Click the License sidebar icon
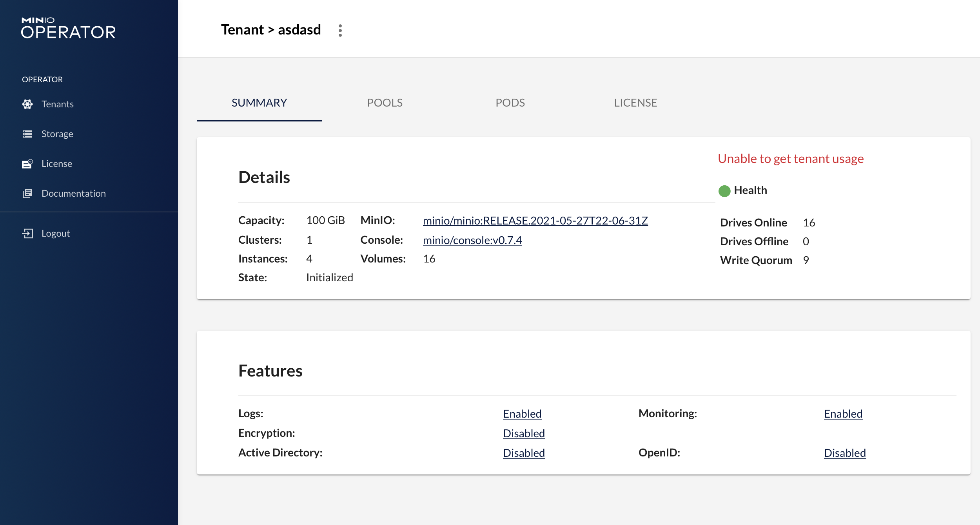 pos(27,164)
